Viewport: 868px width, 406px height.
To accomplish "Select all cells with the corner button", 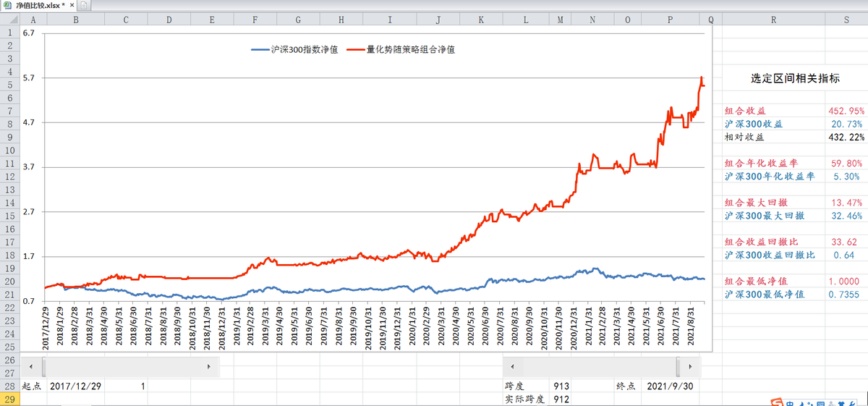I will [10, 20].
